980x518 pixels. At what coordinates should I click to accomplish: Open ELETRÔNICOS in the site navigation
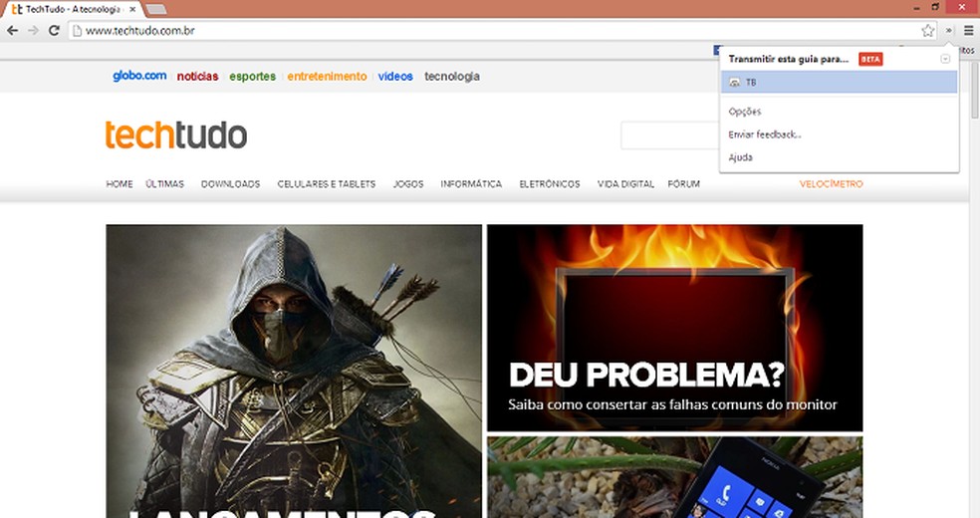pos(550,183)
